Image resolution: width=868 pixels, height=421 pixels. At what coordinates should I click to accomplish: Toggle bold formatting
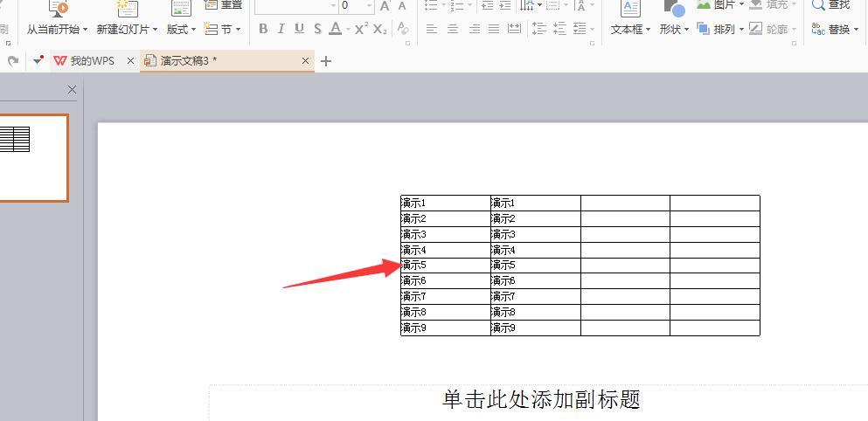click(263, 29)
